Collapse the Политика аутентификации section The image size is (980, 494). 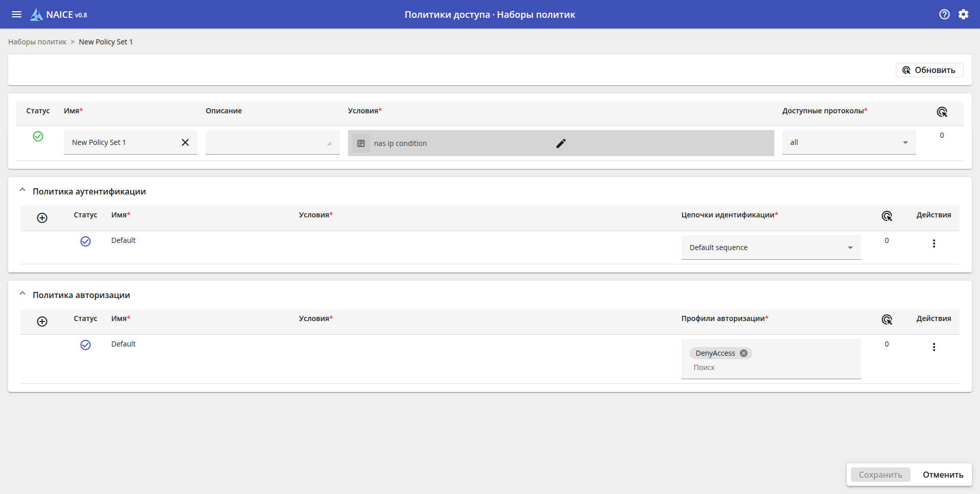click(x=22, y=190)
